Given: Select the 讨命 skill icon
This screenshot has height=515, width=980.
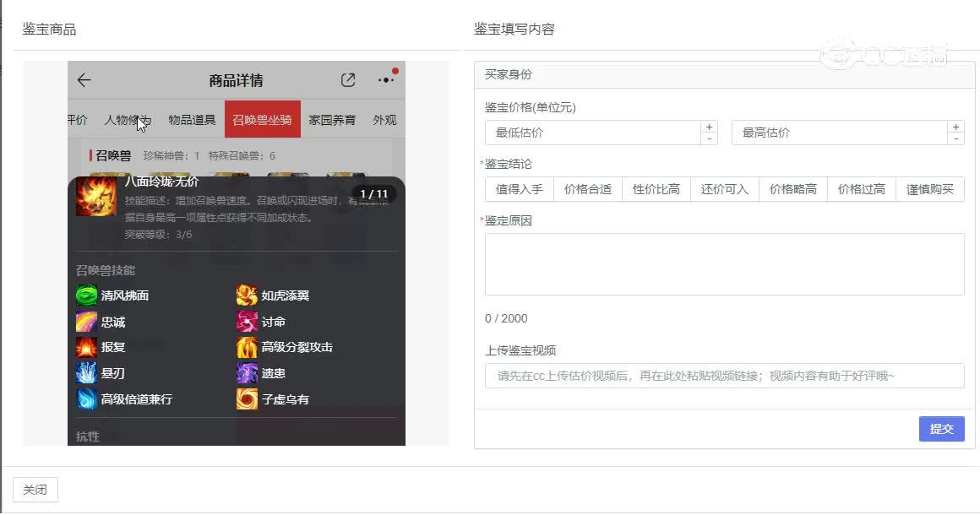Looking at the screenshot, I should [x=247, y=322].
